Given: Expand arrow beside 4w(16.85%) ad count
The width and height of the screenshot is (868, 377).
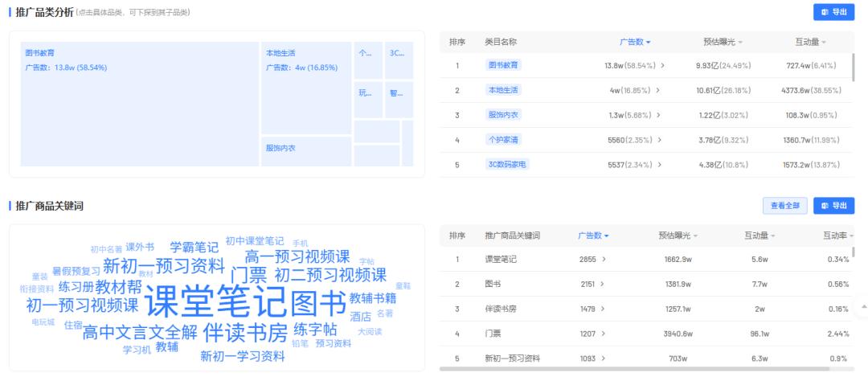Looking at the screenshot, I should point(658,90).
